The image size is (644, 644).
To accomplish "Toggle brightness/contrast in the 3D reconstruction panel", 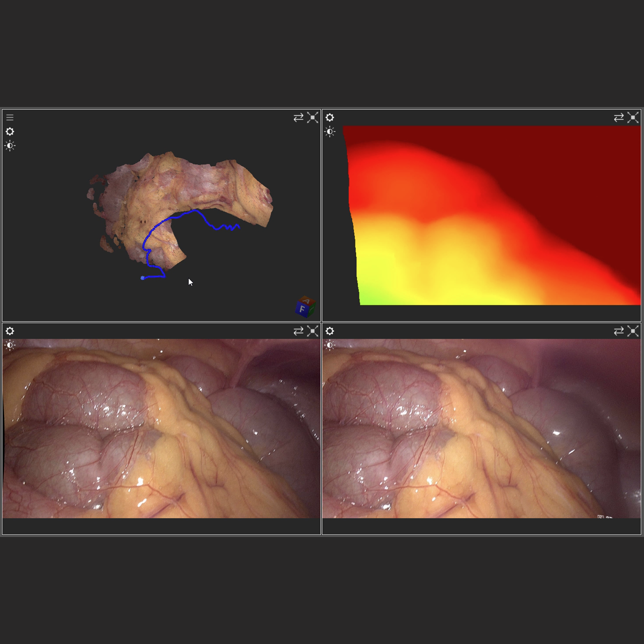I will coord(10,146).
